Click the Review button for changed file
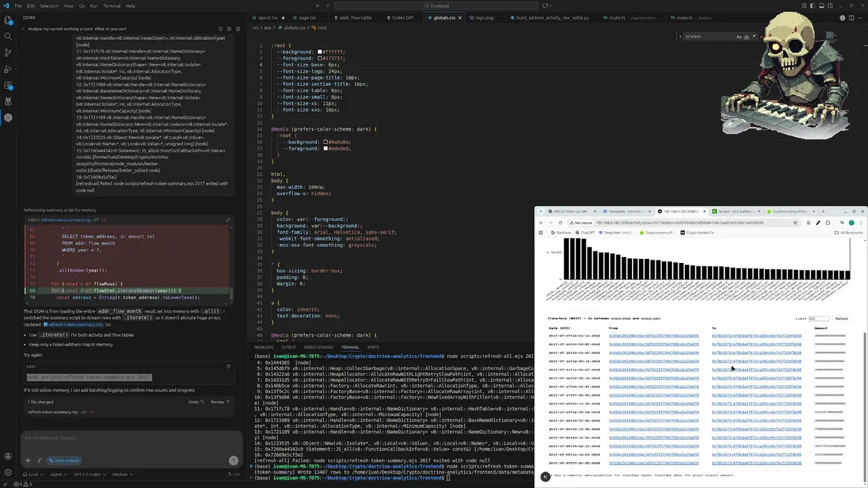The height and width of the screenshot is (488, 868). click(219, 402)
